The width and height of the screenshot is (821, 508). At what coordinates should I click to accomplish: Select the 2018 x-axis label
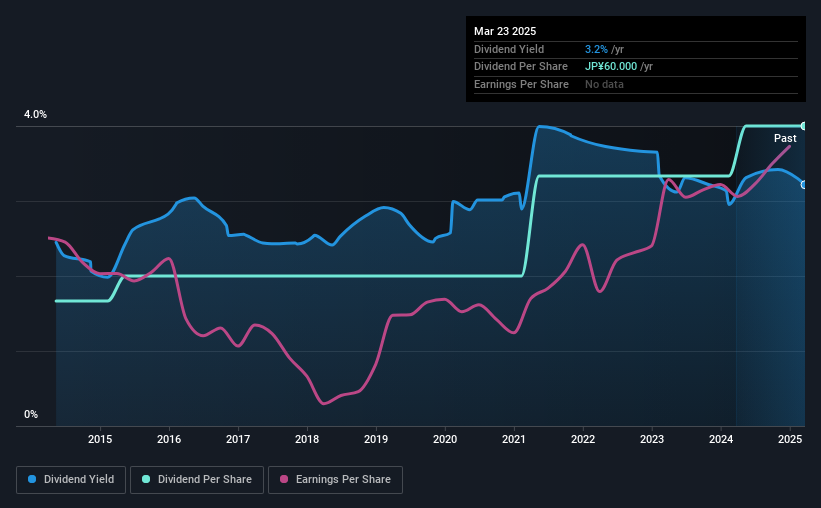307,439
